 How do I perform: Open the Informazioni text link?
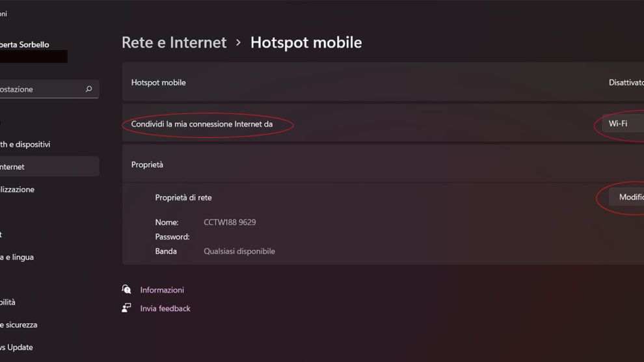(162, 290)
